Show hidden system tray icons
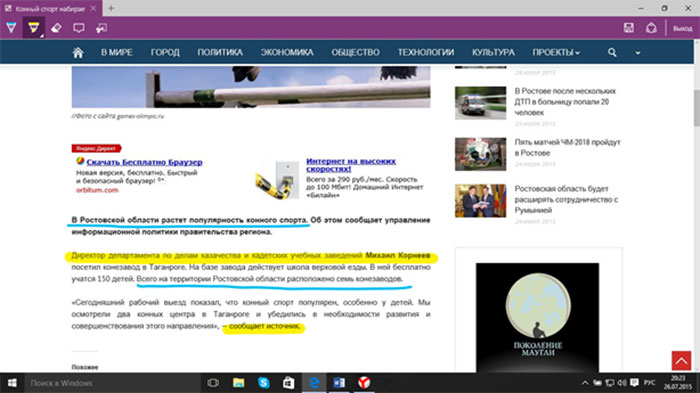The width and height of the screenshot is (700, 393). 585,383
